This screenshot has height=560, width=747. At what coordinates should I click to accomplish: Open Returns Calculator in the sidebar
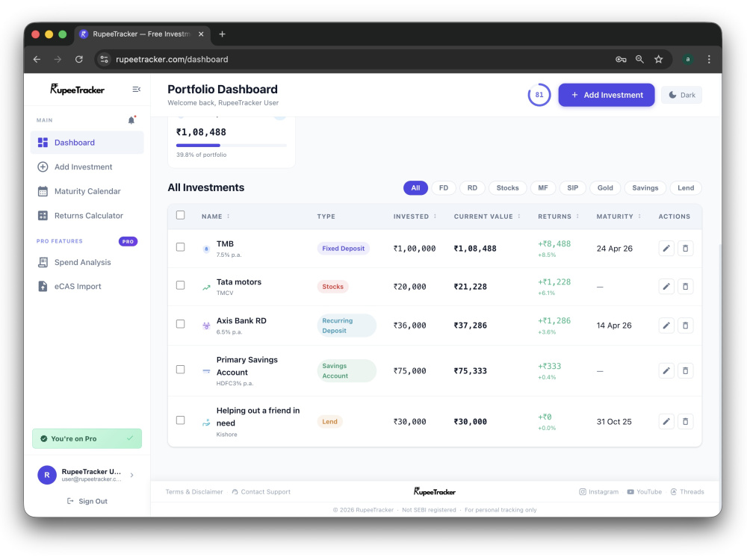point(87,215)
